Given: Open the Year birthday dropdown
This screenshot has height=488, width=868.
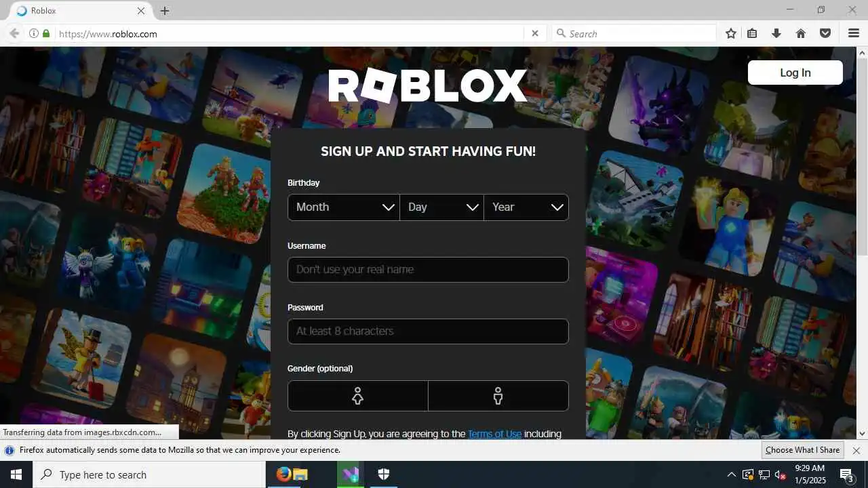Looking at the screenshot, I should pos(526,207).
